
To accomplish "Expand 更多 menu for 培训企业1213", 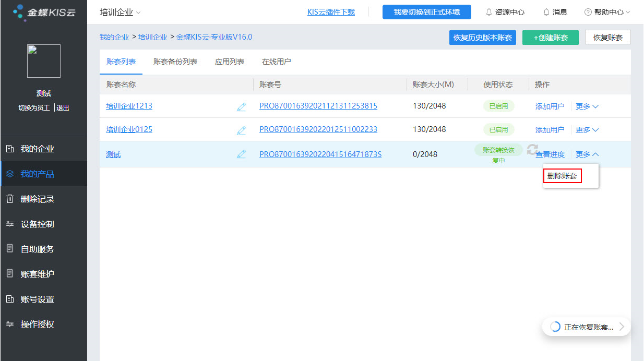I will click(x=587, y=106).
